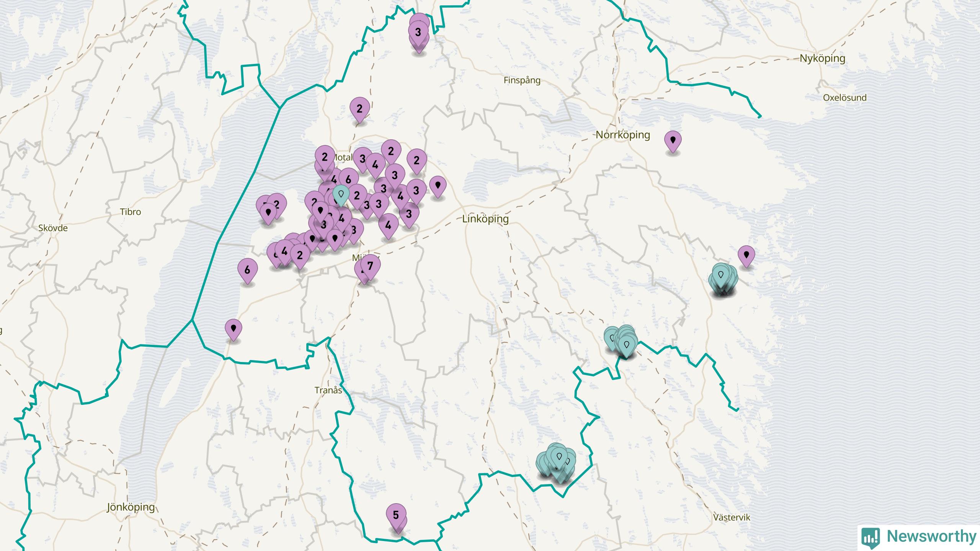Click the Skövde city label
Viewport: 980px width, 551px height.
[x=53, y=228]
